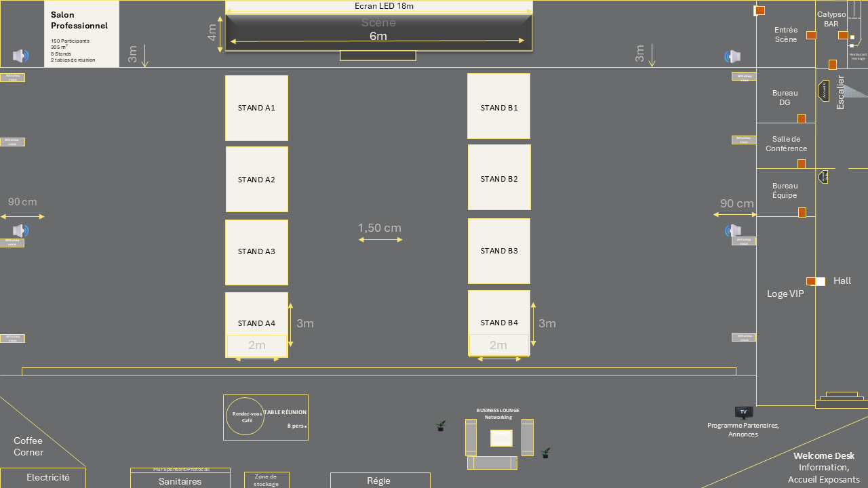Click the orange door marker next to Hall
This screenshot has height=488, width=868.
coord(811,281)
